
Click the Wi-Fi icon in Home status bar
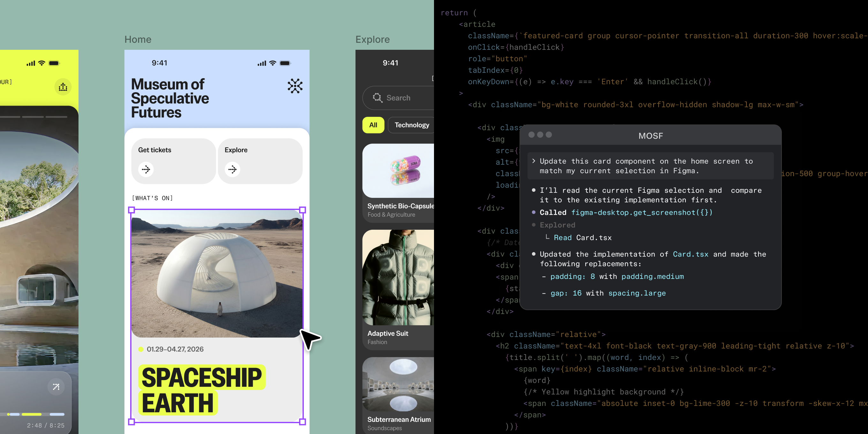coord(273,63)
